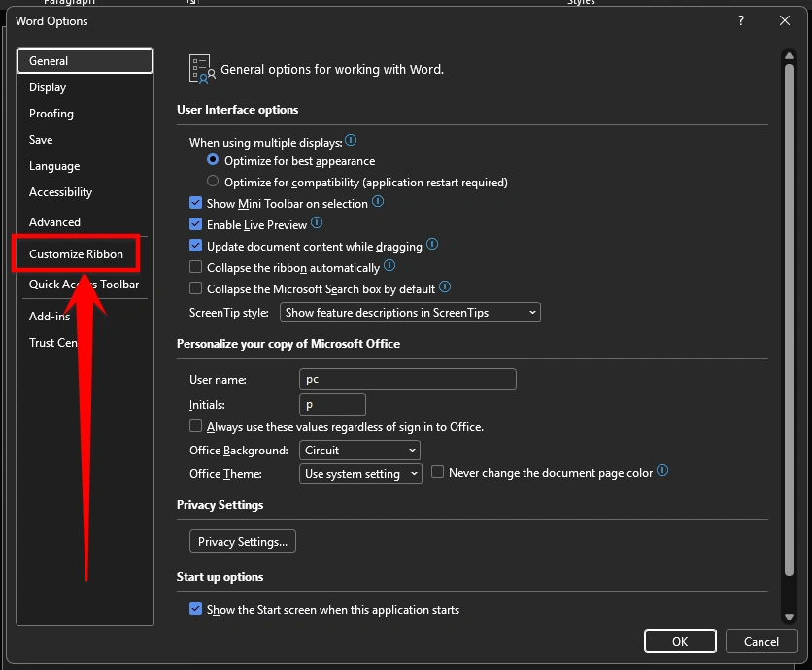Image resolution: width=812 pixels, height=670 pixels.
Task: Check Always use these values regardless of sign in
Action: tap(195, 426)
